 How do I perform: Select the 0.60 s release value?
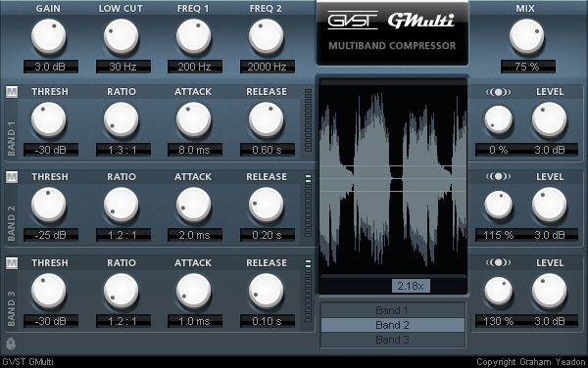[268, 150]
